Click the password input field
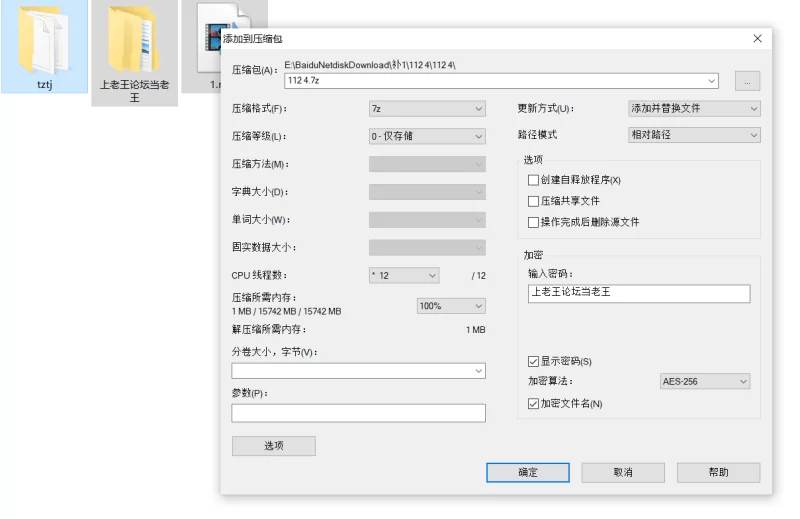 click(x=639, y=293)
